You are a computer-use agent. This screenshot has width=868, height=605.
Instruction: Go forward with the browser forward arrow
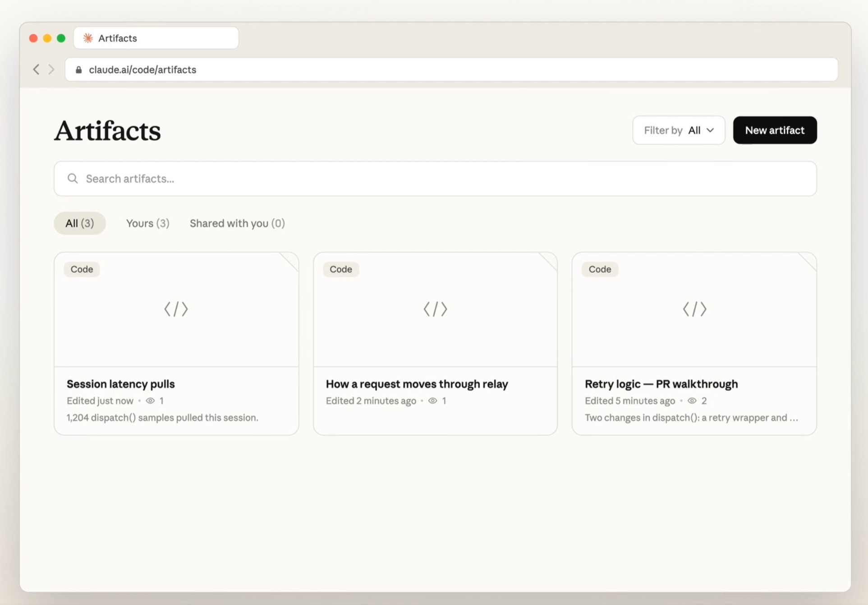[51, 69]
